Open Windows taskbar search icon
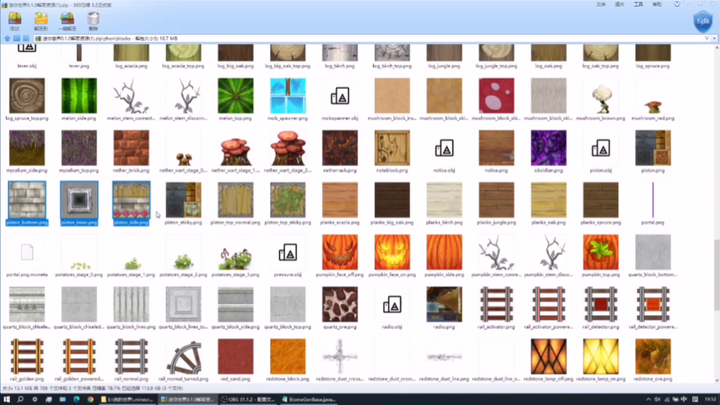This screenshot has width=720, height=405. [x=21, y=399]
